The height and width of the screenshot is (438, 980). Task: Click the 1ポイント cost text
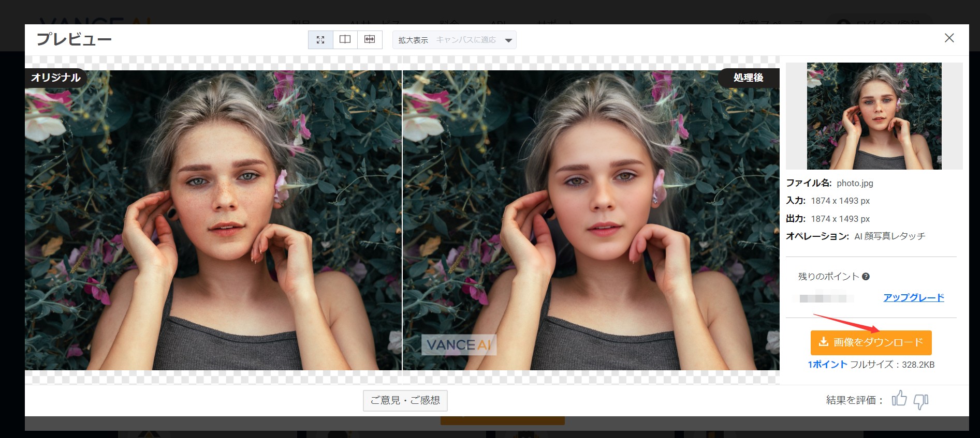827,365
